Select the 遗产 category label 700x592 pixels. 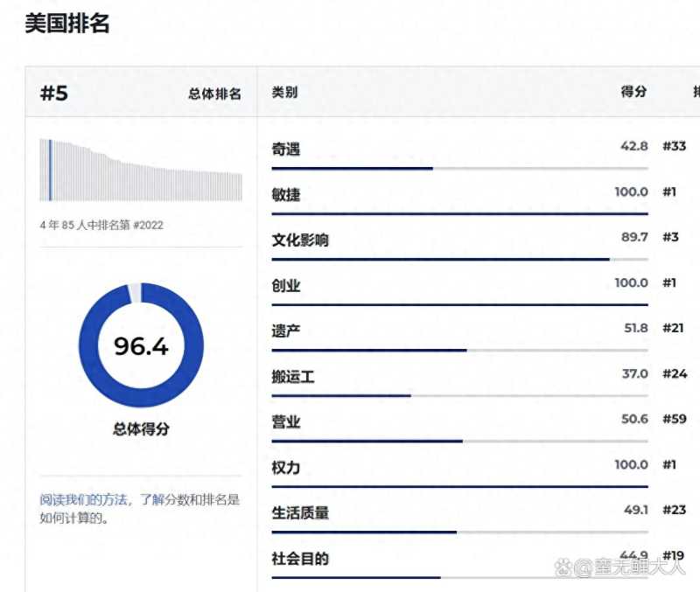(286, 331)
